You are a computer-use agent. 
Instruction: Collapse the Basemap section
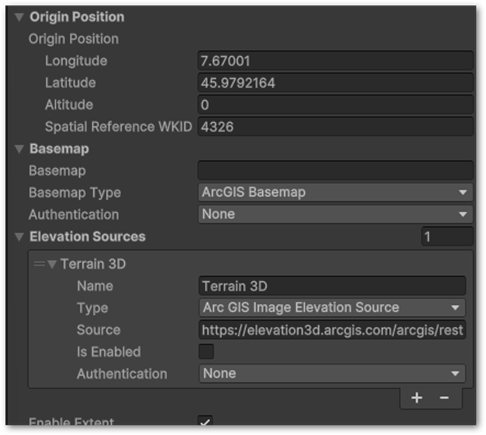(x=19, y=149)
